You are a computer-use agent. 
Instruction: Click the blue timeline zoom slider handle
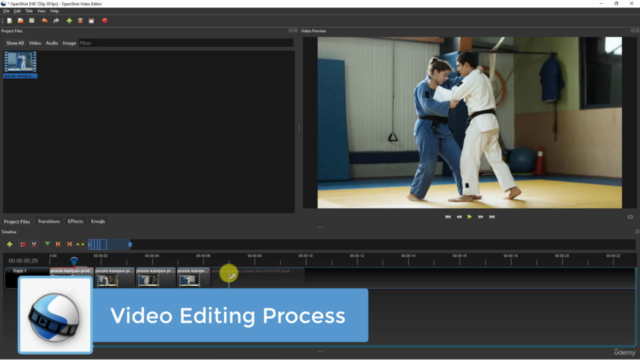coord(130,244)
